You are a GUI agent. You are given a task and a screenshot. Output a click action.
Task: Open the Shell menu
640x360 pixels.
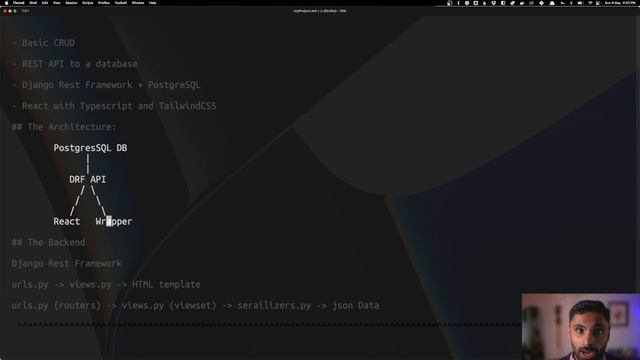33,3
